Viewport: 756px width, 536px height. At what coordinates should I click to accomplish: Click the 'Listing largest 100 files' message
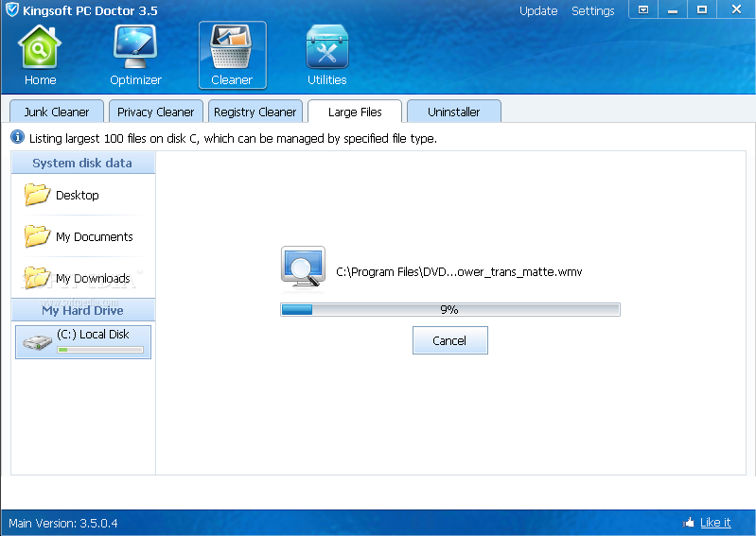point(233,139)
